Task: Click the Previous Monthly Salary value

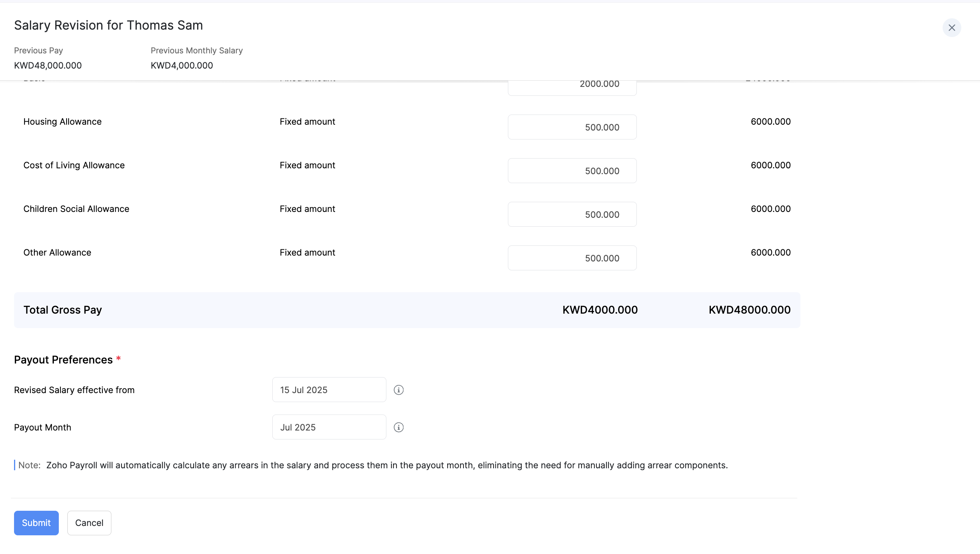Action: click(x=182, y=65)
